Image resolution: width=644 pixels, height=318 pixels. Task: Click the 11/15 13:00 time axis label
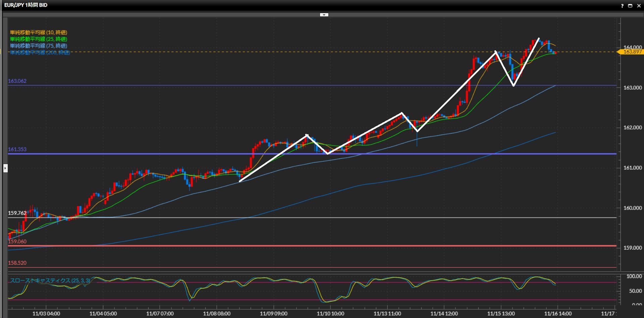(x=501, y=314)
